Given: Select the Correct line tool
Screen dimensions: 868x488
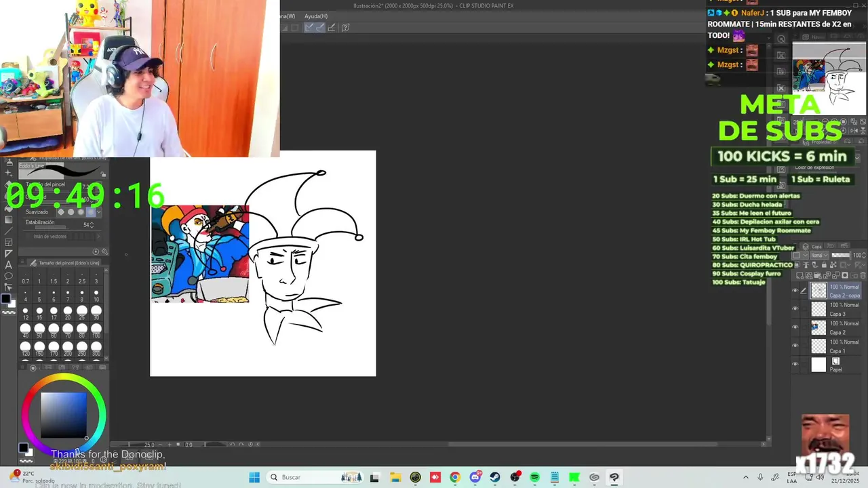Looking at the screenshot, I should (8, 287).
